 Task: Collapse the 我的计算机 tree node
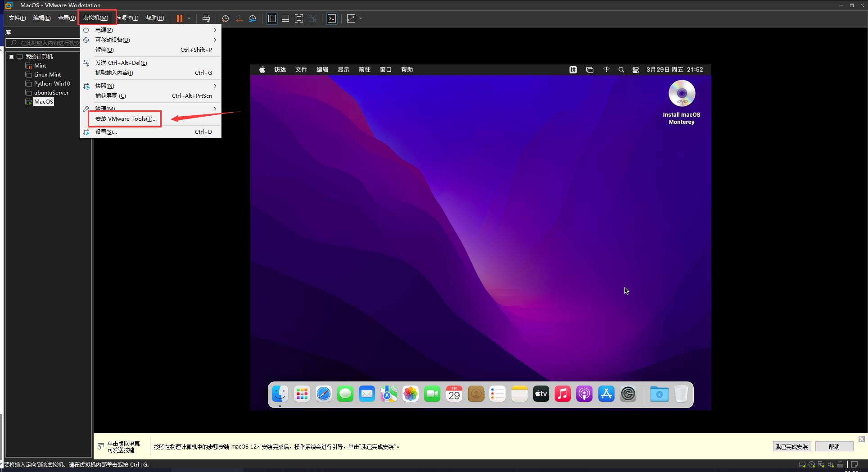pyautogui.click(x=12, y=57)
